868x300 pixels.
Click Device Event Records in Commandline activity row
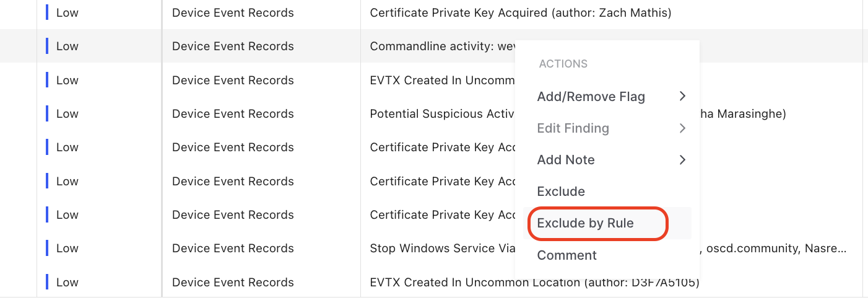(233, 46)
